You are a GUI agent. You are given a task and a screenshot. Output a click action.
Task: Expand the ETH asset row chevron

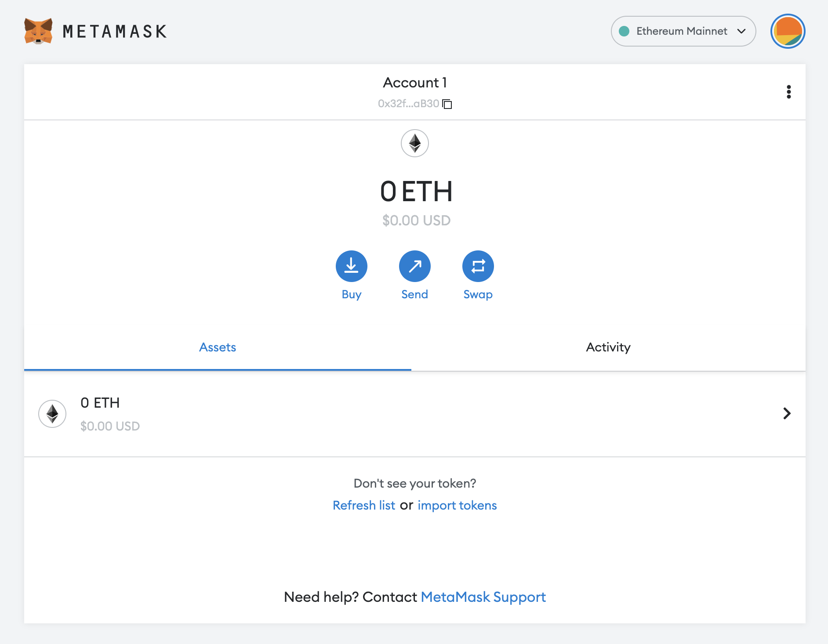787,413
